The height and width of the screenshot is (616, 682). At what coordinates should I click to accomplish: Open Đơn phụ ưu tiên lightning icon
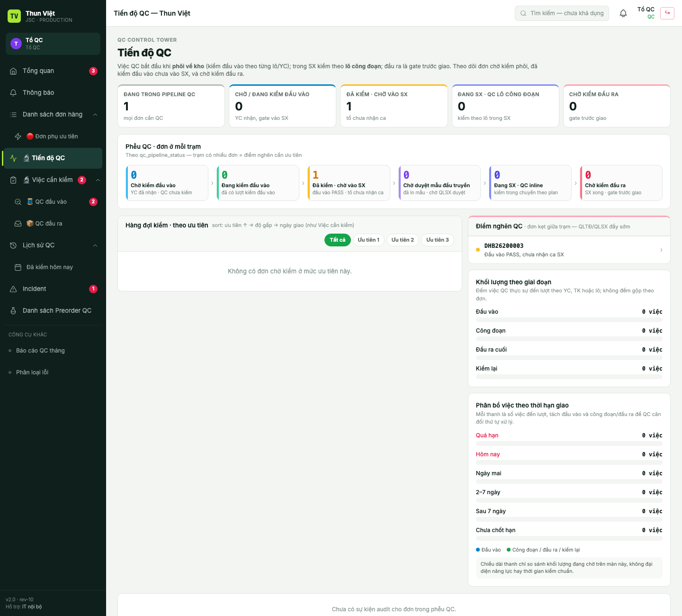point(18,136)
